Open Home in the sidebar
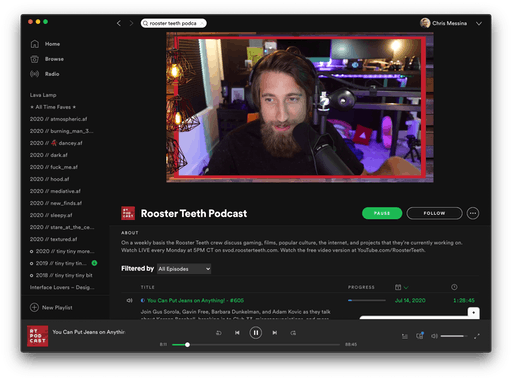Viewport: 512px width, 380px height. click(52, 44)
